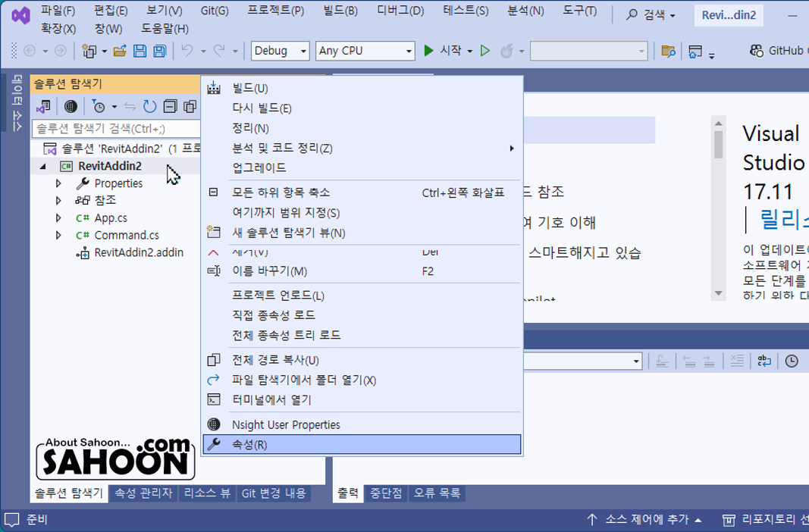Switch to the Git 변경 내용 tab
809x532 pixels.
tap(274, 493)
